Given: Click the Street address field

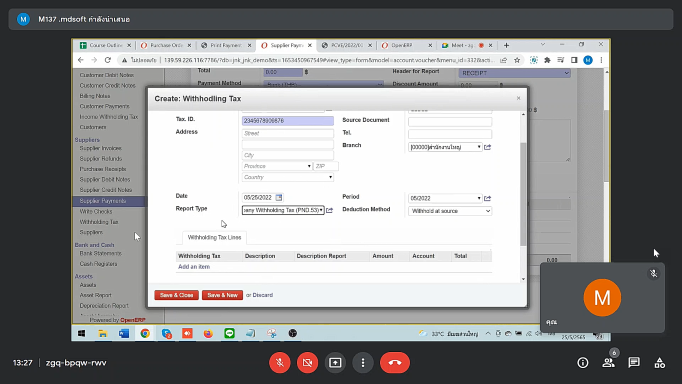Looking at the screenshot, I should point(288,133).
